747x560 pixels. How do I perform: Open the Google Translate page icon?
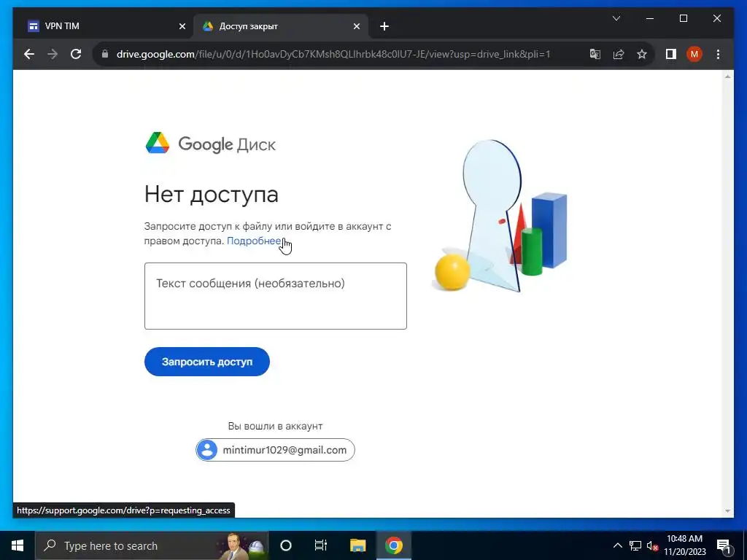[x=595, y=54]
